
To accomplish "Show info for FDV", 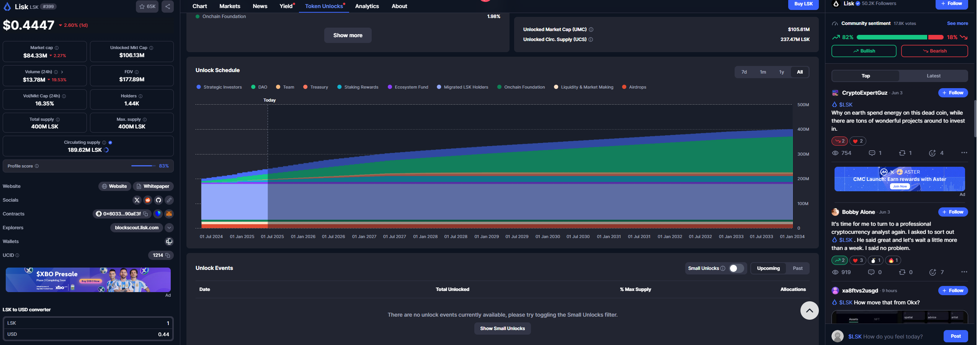I will point(137,72).
